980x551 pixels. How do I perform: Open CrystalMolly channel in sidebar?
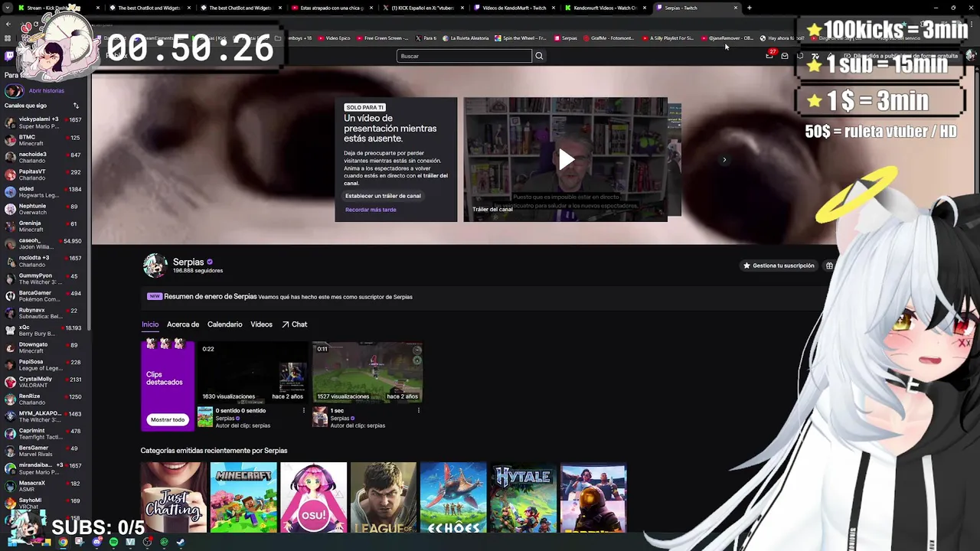click(44, 382)
